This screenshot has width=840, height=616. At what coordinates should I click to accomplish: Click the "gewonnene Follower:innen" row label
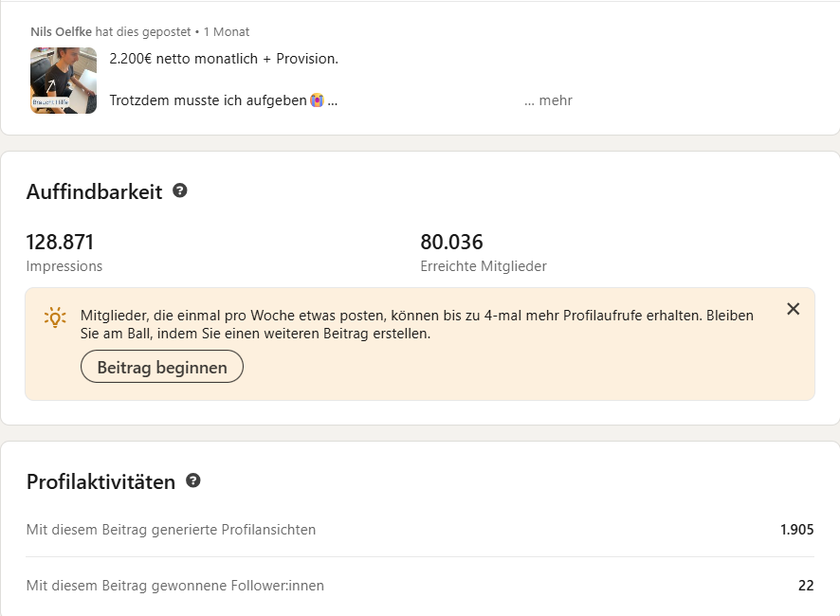tap(175, 586)
